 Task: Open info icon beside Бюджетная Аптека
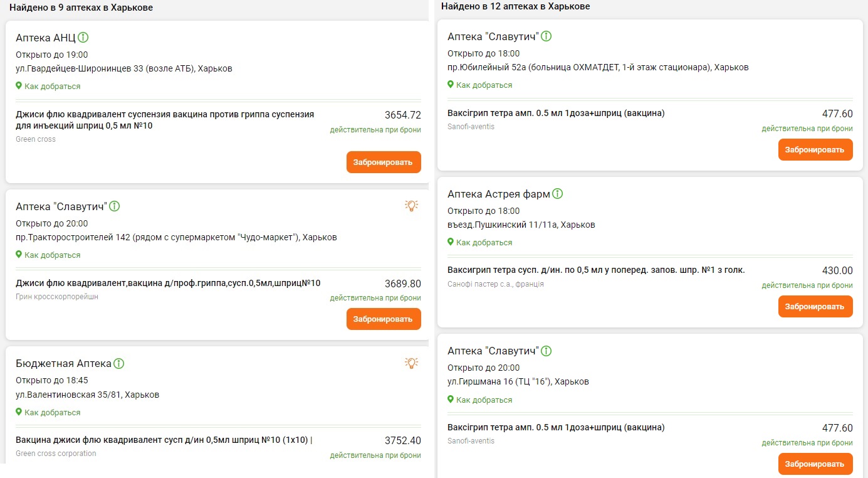point(119,363)
